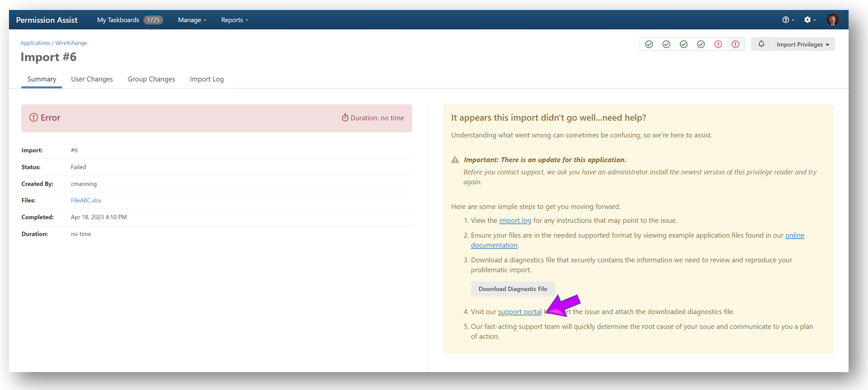Click the user profile avatar
Viewport: 868px width, 390px height.
point(832,20)
